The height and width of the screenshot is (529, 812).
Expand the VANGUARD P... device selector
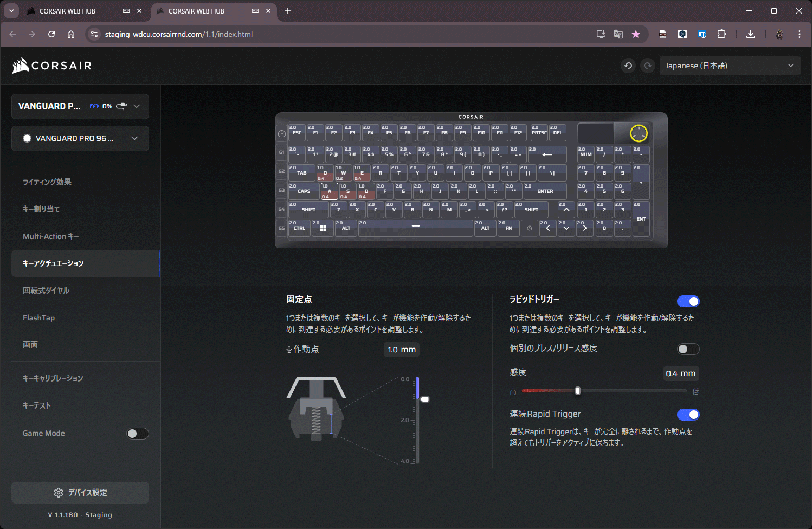point(80,106)
